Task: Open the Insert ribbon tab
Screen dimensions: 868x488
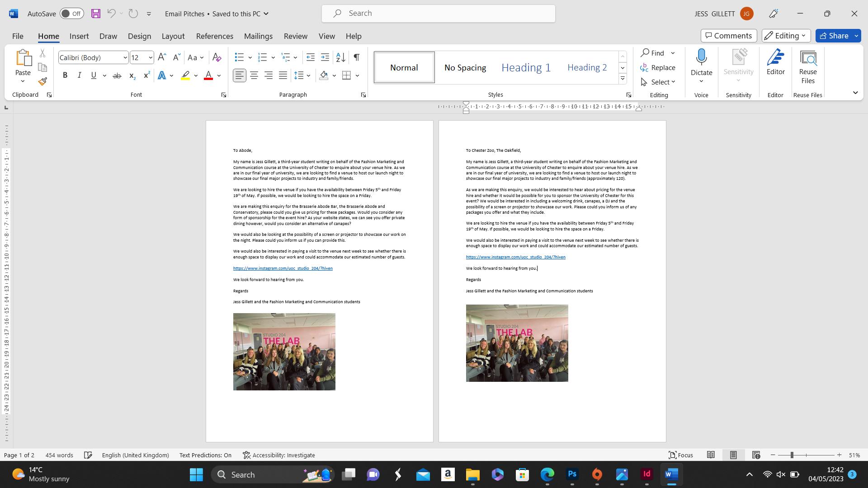Action: click(x=79, y=36)
